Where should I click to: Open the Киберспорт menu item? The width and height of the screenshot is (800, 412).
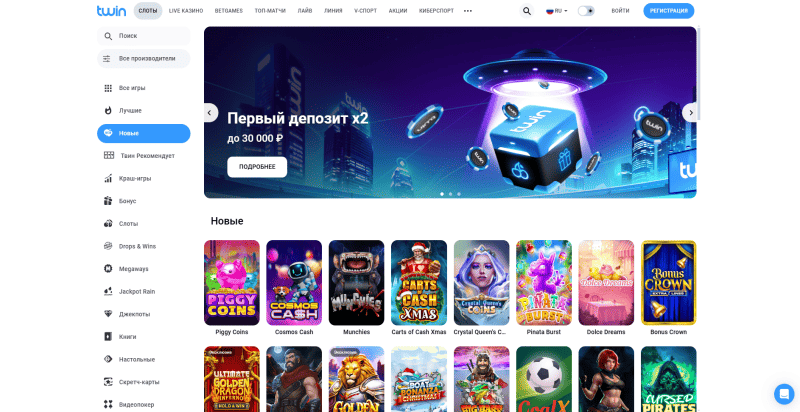click(436, 11)
